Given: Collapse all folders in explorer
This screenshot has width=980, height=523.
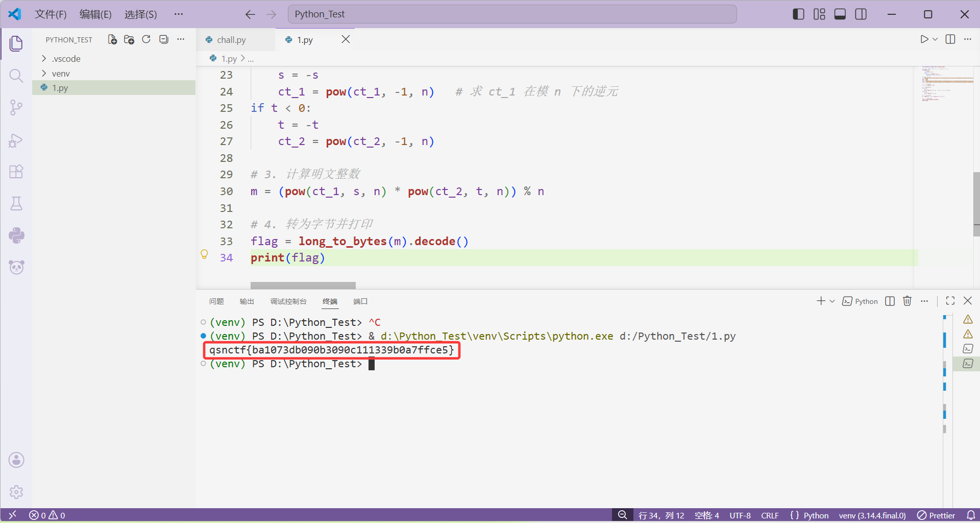Looking at the screenshot, I should [x=163, y=39].
